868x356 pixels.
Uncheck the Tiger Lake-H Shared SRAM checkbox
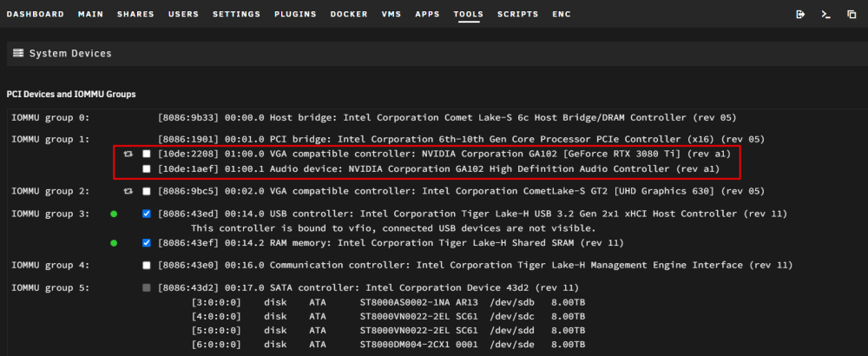tap(146, 242)
